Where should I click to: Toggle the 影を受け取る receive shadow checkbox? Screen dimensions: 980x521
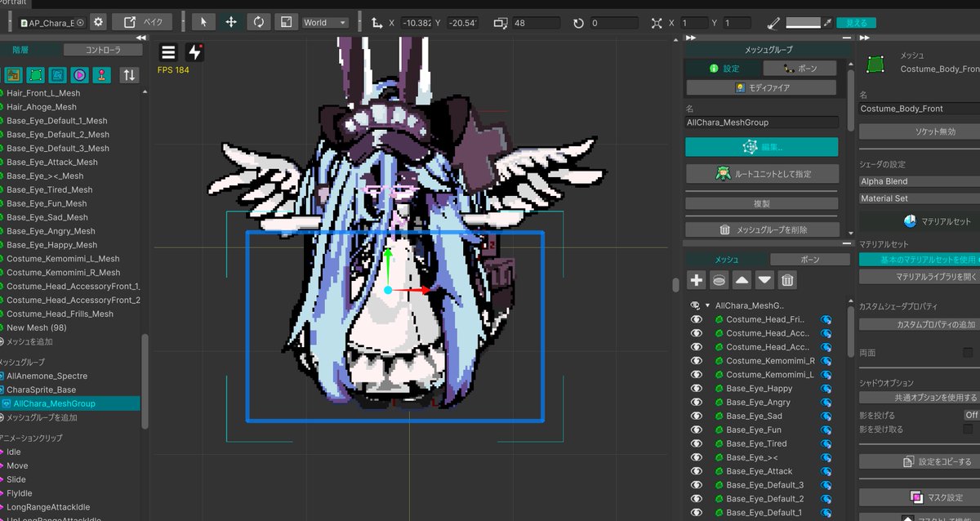coord(968,429)
